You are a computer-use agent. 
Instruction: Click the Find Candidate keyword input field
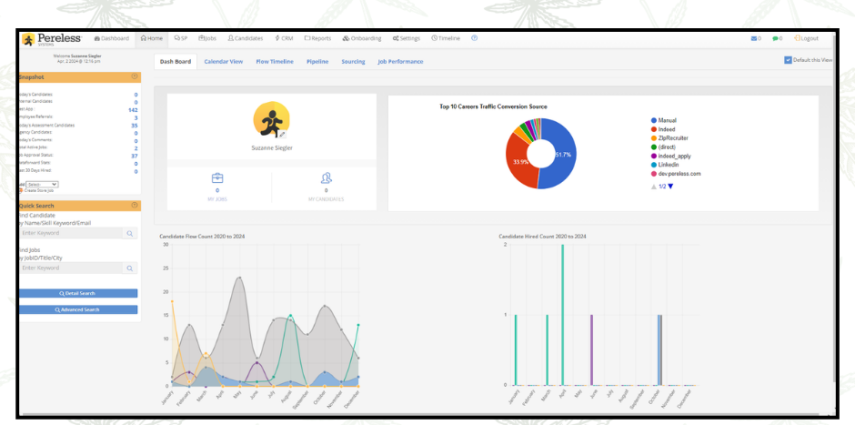[70, 233]
